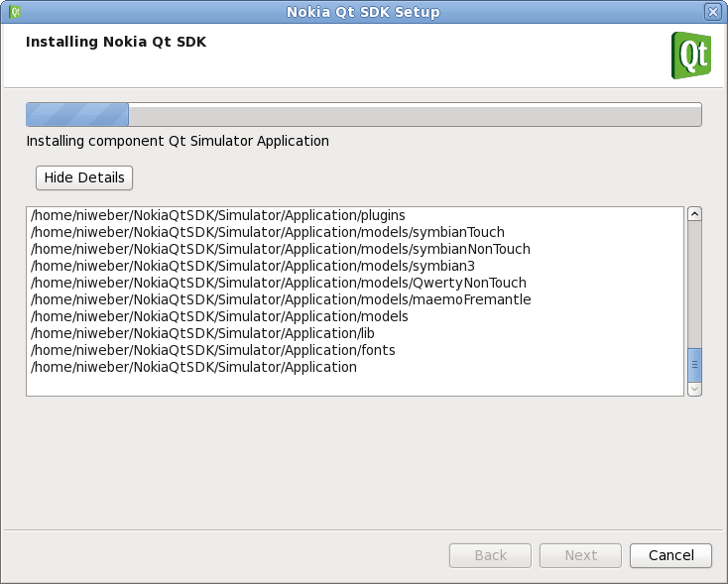Select the models/maemoFremantle log entry

pos(281,299)
